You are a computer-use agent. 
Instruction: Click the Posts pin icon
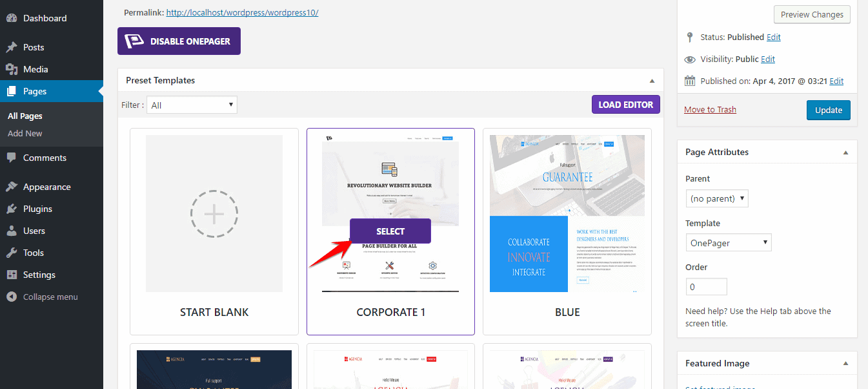12,47
